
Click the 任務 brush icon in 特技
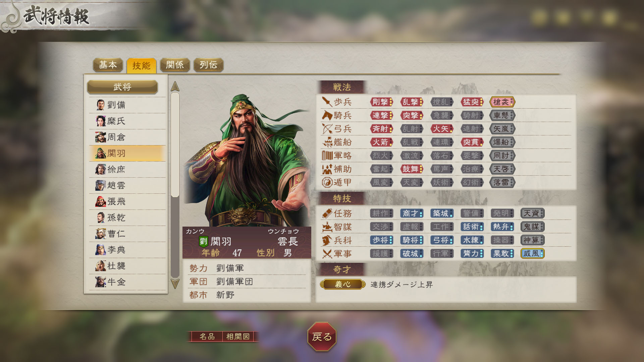tap(327, 213)
